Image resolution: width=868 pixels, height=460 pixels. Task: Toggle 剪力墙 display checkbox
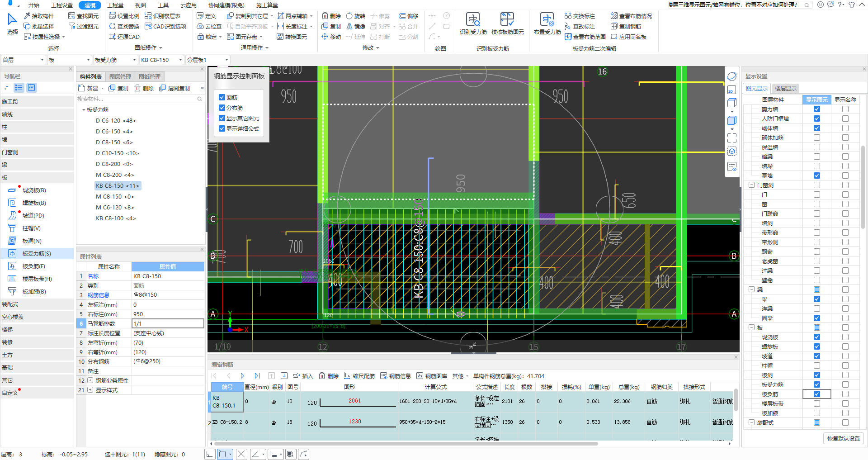click(816, 109)
